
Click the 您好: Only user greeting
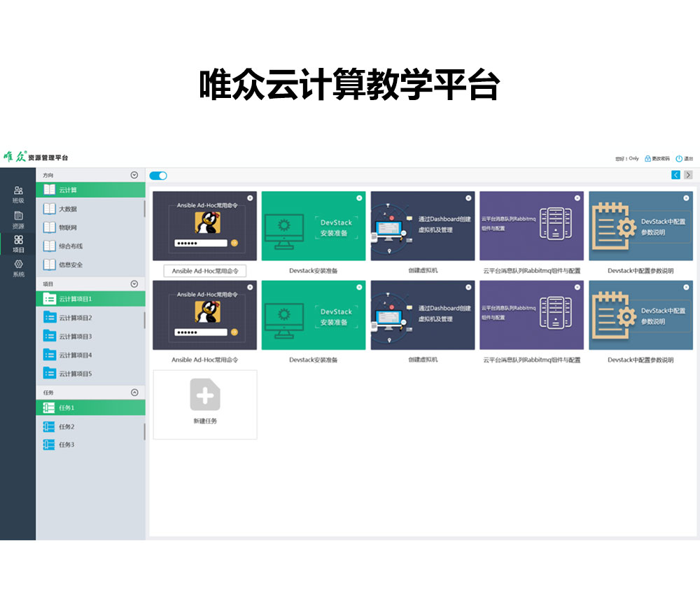[x=626, y=158]
